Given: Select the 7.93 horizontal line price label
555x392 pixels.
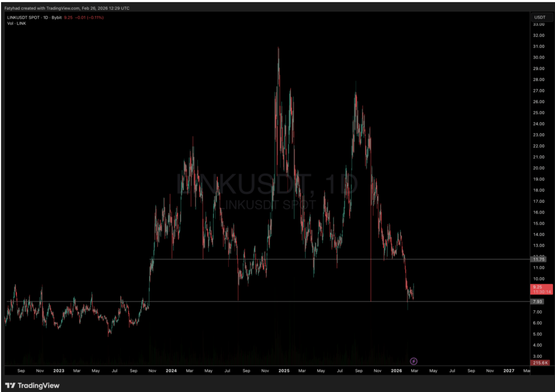Looking at the screenshot, I should point(538,302).
